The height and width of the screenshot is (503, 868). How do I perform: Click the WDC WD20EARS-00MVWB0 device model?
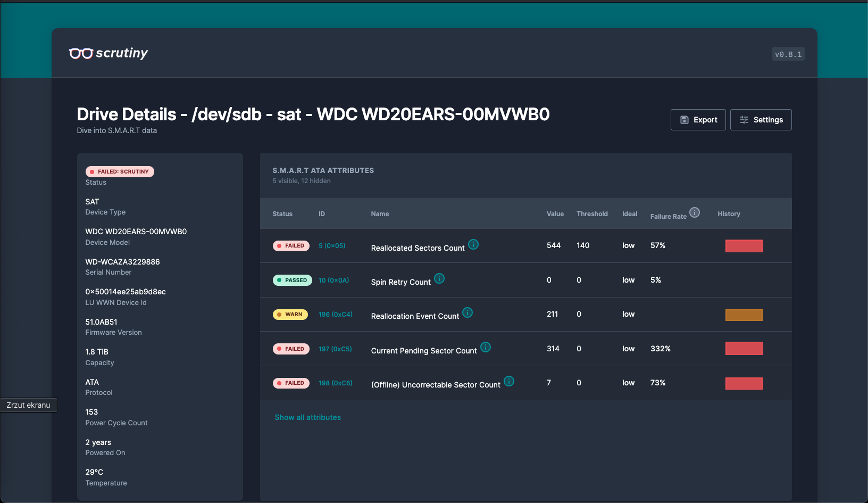[x=136, y=232]
